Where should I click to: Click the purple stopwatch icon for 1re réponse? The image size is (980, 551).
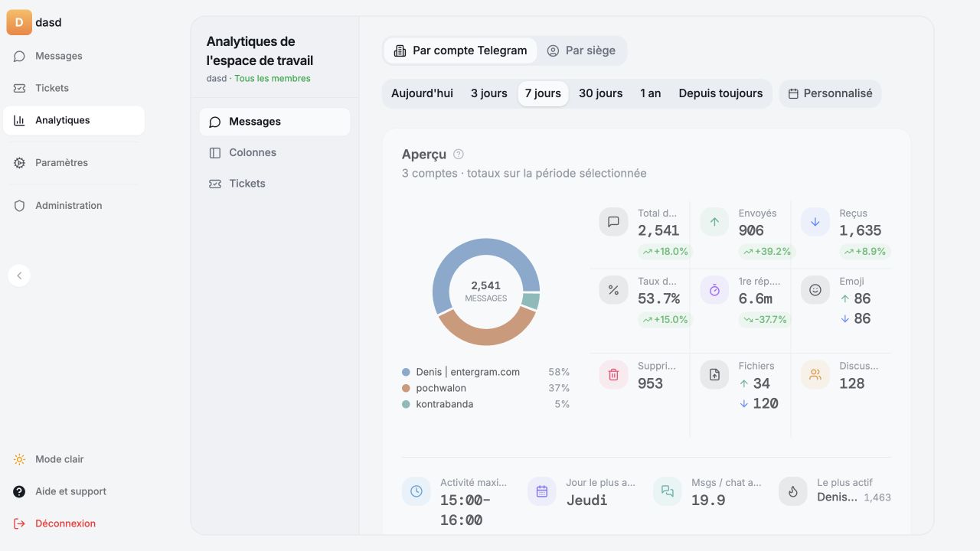tap(714, 290)
